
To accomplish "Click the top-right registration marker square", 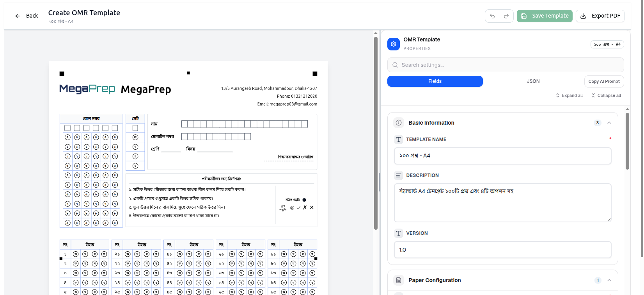I will [x=315, y=74].
